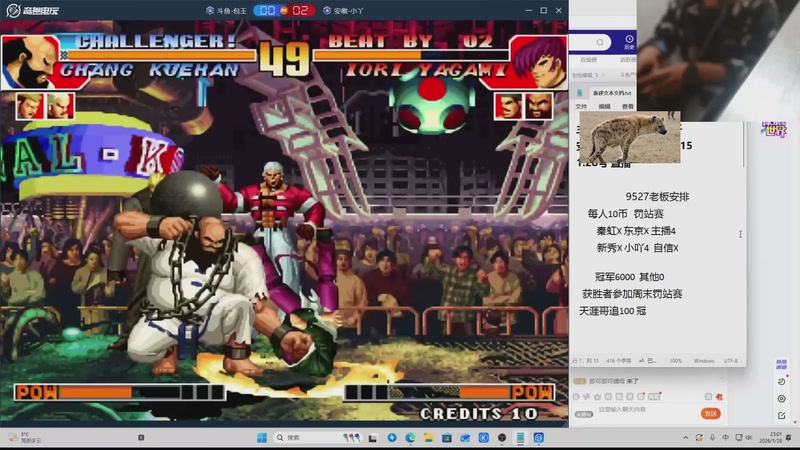
Task: Click the microphone icon in the system tray
Action: tap(712, 438)
